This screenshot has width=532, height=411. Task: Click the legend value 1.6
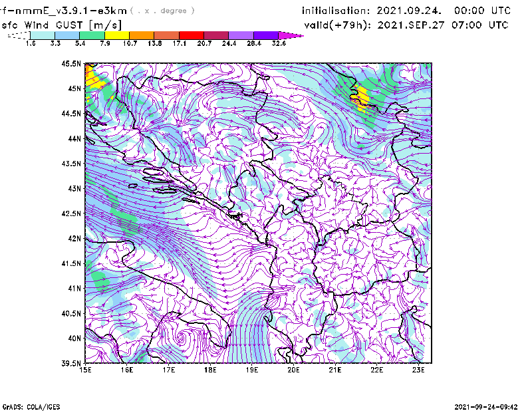pos(31,43)
